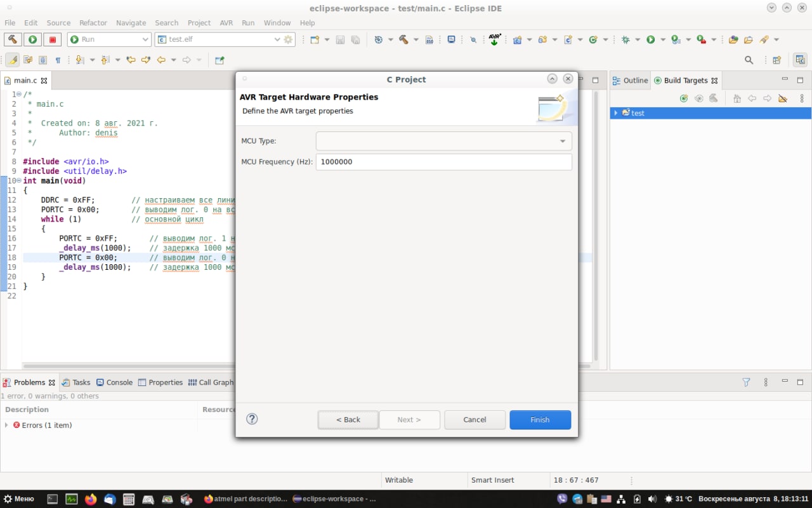Click the Save All icon
The width and height of the screenshot is (812, 508).
[x=355, y=39]
